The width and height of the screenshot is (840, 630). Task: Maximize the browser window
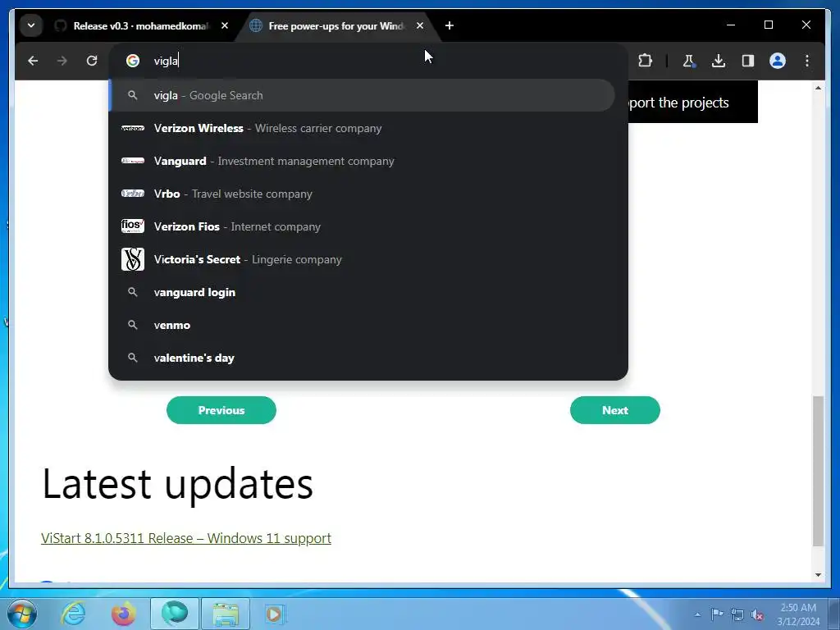coord(768,25)
